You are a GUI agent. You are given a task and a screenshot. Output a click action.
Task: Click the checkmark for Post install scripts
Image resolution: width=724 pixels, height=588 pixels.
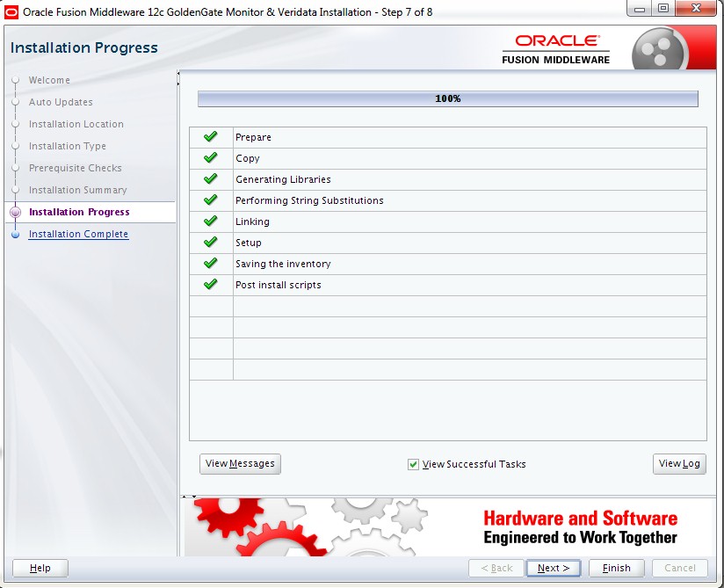coord(211,285)
